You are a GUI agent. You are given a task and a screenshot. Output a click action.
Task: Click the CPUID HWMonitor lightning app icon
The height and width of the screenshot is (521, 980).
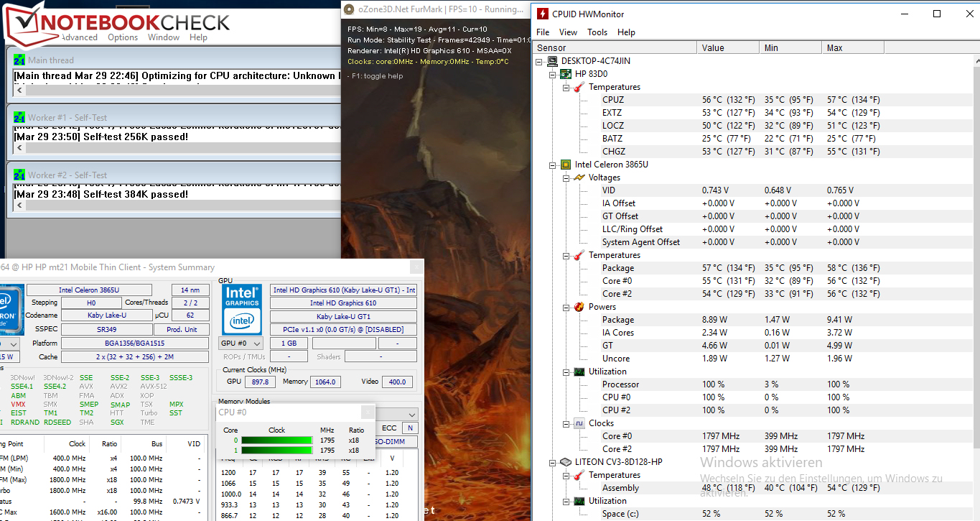click(x=543, y=14)
